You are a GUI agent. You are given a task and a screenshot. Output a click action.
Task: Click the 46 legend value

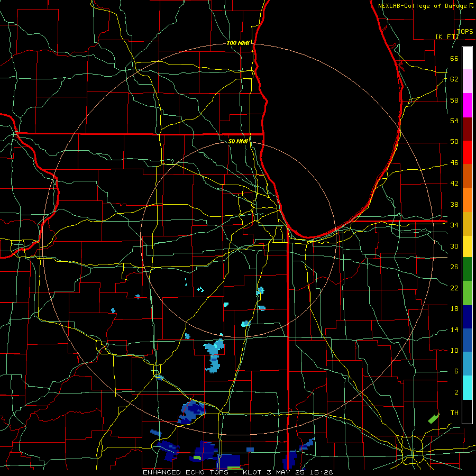pos(454,163)
